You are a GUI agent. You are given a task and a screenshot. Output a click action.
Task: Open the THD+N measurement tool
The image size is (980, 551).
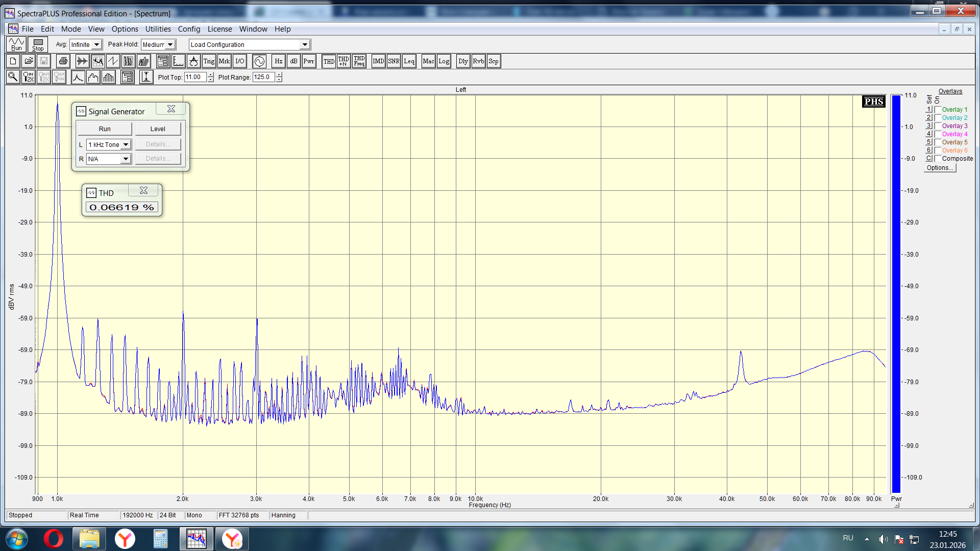coord(344,62)
